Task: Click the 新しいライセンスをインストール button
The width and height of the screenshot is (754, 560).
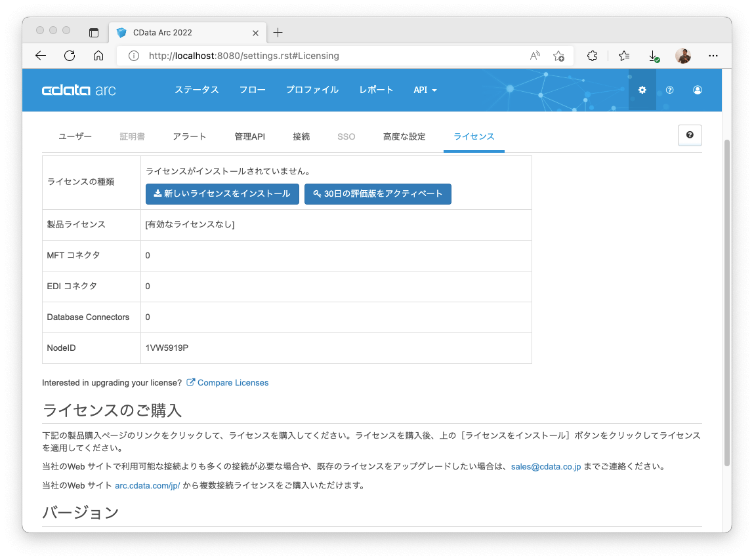Action: point(222,194)
